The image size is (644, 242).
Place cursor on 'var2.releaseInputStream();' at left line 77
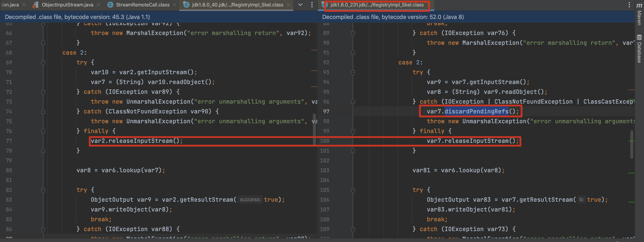point(137,141)
